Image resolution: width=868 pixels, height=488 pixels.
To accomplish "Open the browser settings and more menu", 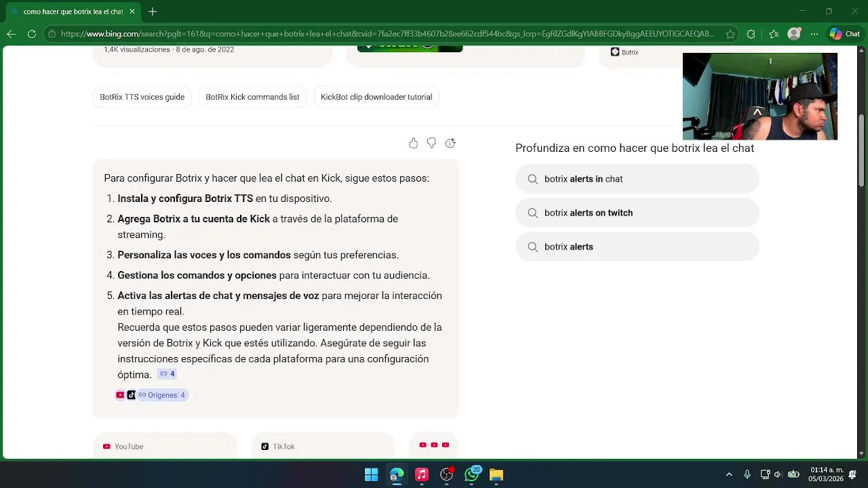I will pyautogui.click(x=814, y=34).
